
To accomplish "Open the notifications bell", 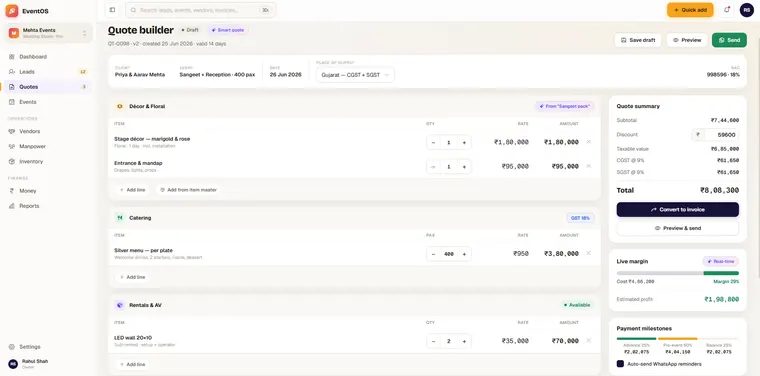I will click(x=727, y=10).
